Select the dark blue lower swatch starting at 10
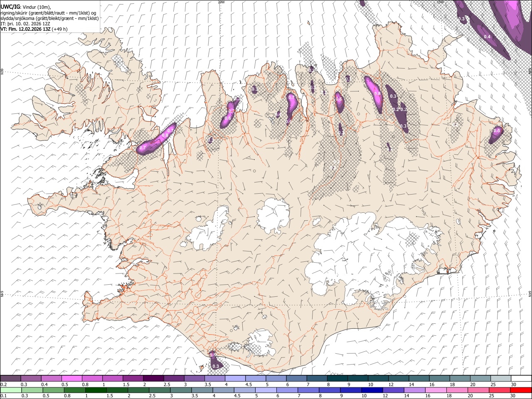The width and height of the screenshot is (532, 399). 372,390
